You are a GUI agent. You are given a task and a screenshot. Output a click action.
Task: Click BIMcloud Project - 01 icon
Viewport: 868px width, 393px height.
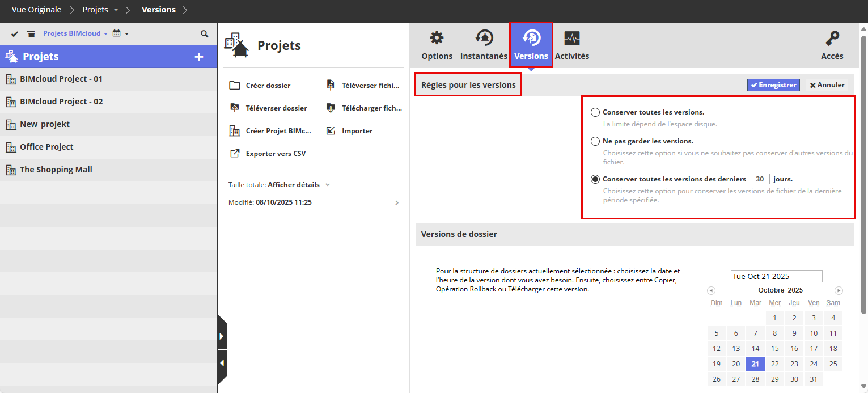point(11,79)
